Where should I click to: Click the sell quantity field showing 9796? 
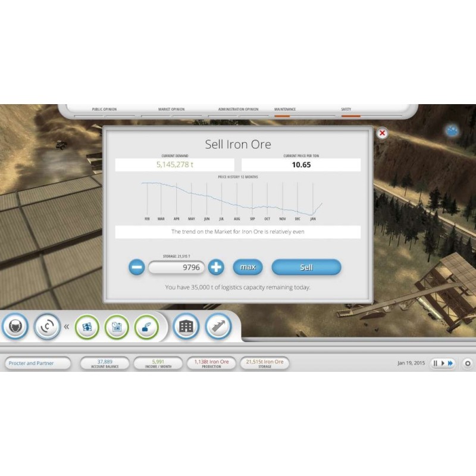pyautogui.click(x=177, y=268)
